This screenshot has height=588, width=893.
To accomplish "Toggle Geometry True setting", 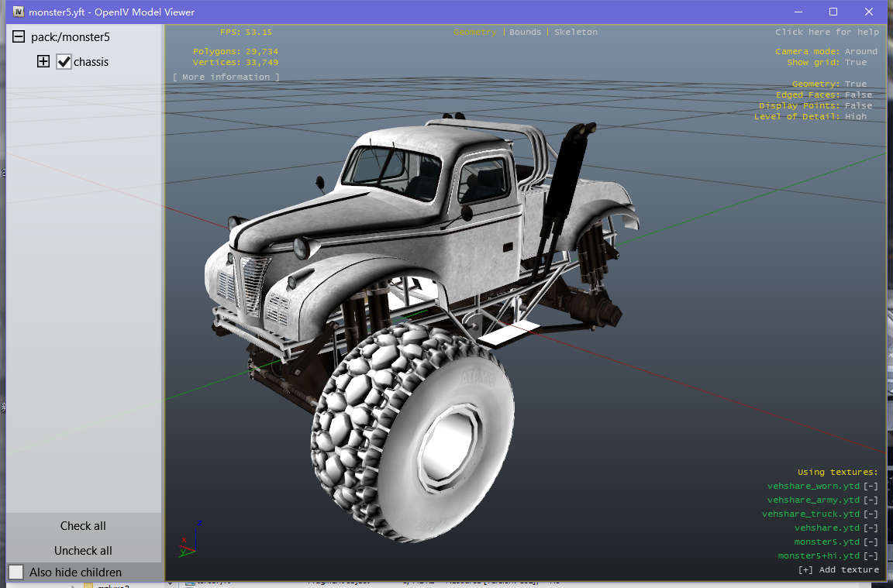I will (x=856, y=84).
